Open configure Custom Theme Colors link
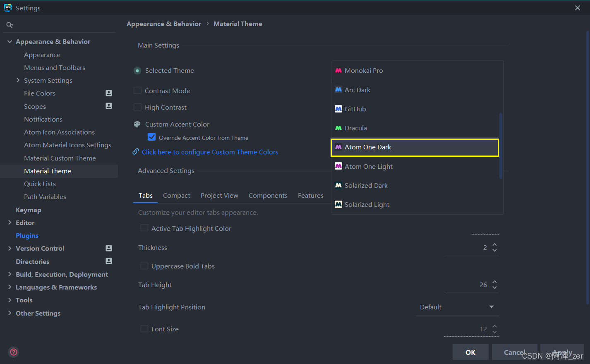This screenshot has height=364, width=590. pyautogui.click(x=210, y=152)
